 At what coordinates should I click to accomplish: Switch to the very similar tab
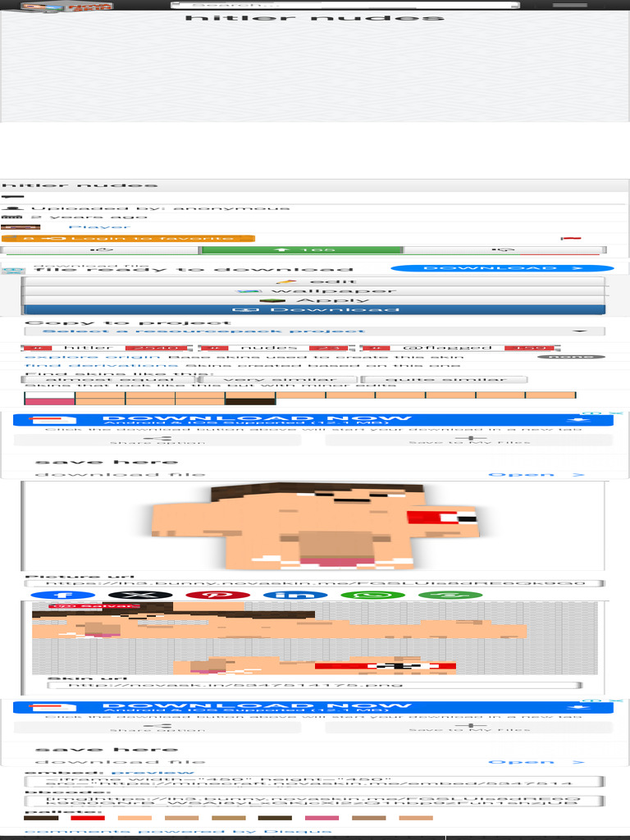(279, 379)
